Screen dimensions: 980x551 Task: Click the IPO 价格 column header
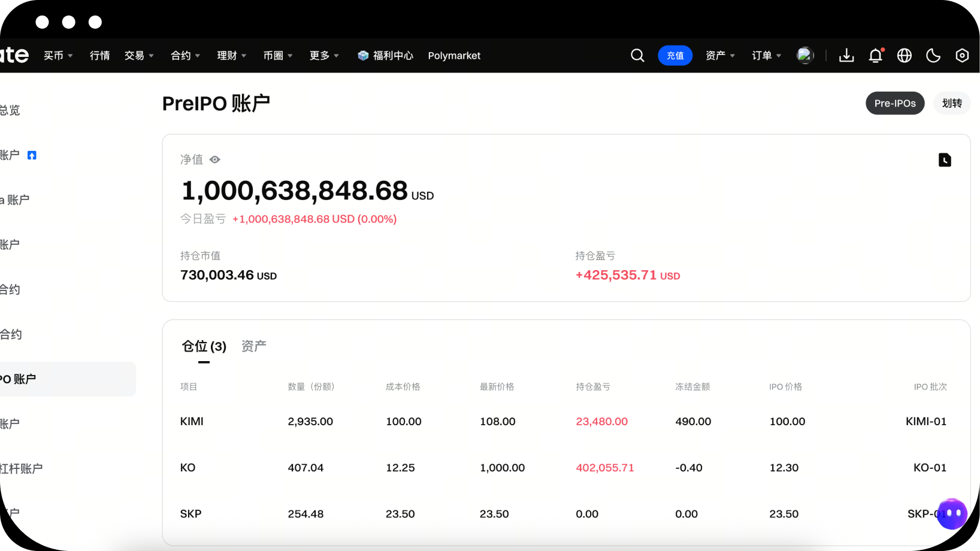click(785, 387)
